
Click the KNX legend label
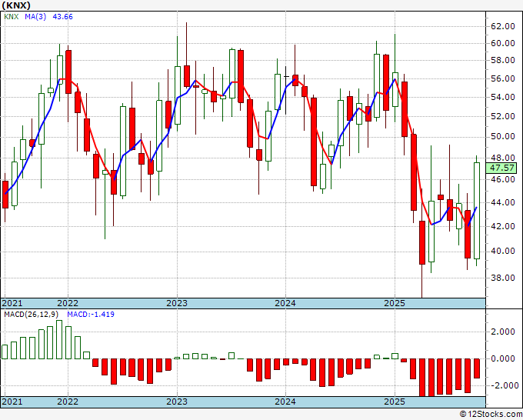[x=12, y=17]
